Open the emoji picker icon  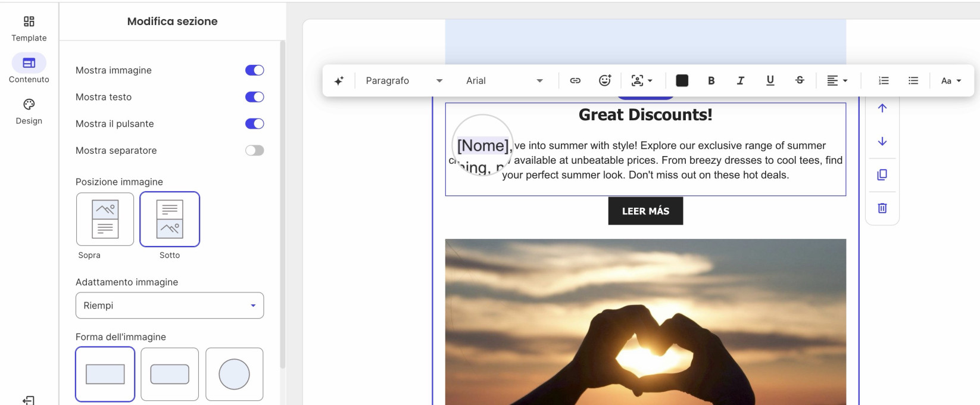[605, 80]
